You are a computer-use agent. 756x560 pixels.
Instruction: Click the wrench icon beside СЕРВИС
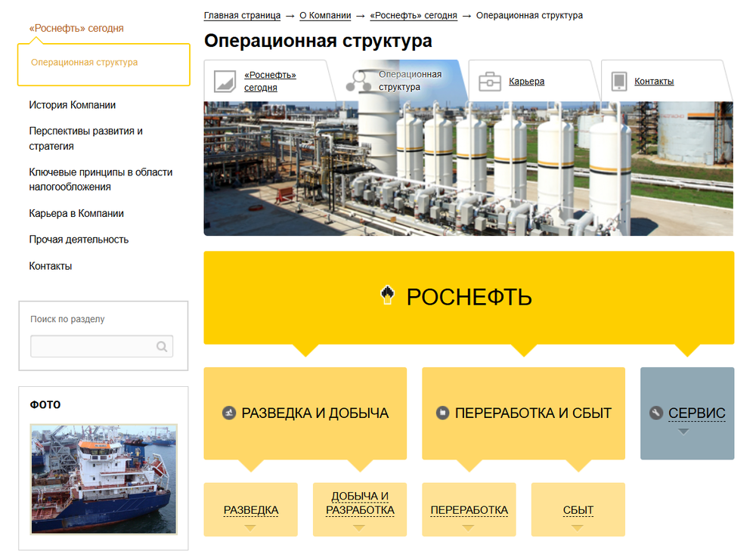pyautogui.click(x=655, y=413)
